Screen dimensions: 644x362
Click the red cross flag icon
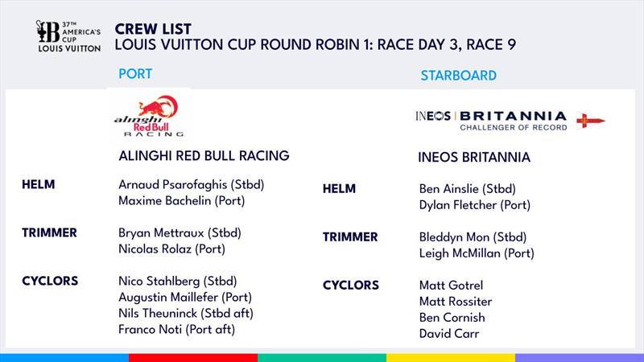(591, 121)
